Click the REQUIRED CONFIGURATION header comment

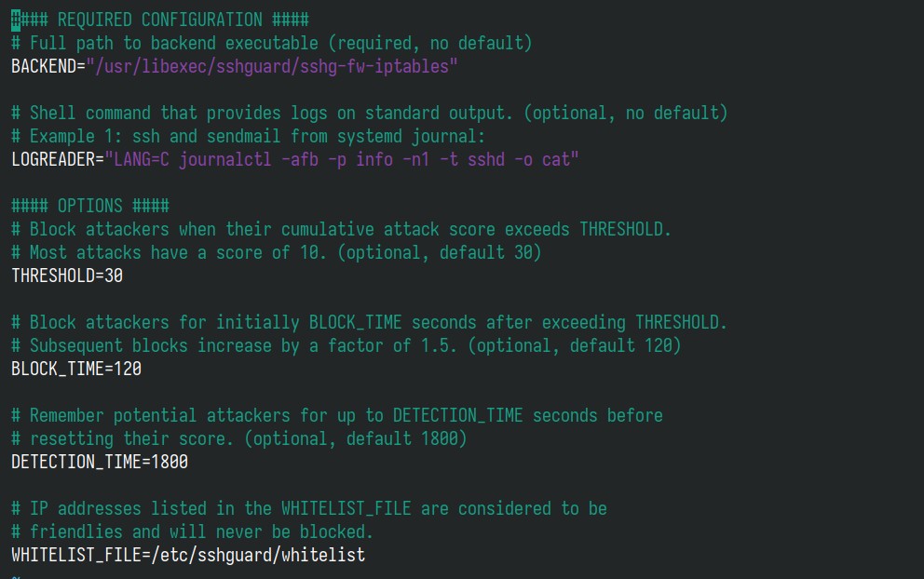160,20
